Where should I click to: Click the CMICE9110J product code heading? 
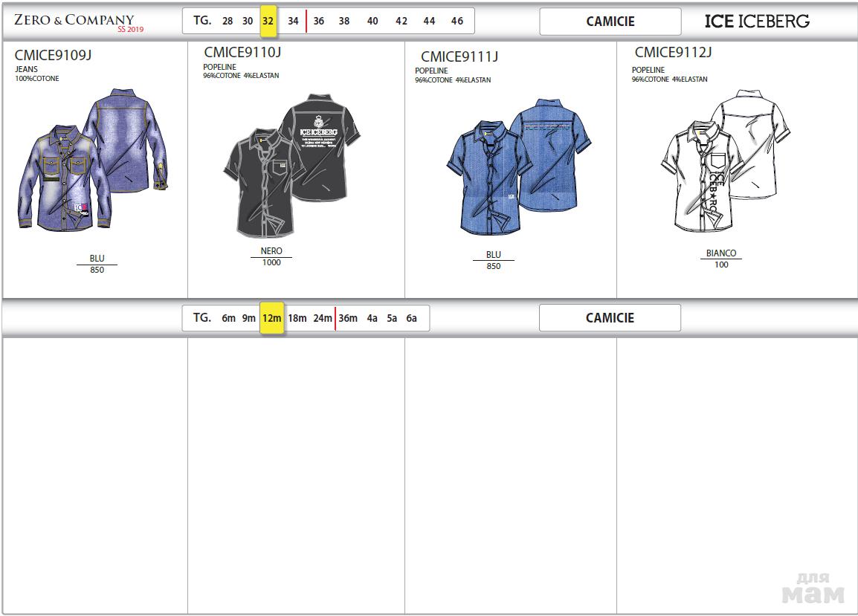pyautogui.click(x=242, y=52)
